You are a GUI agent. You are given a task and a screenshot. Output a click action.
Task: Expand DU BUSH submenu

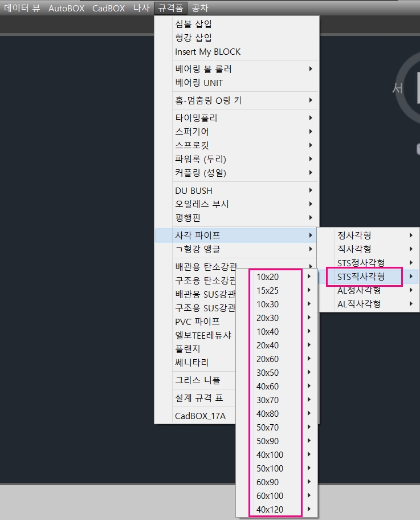(x=236, y=190)
